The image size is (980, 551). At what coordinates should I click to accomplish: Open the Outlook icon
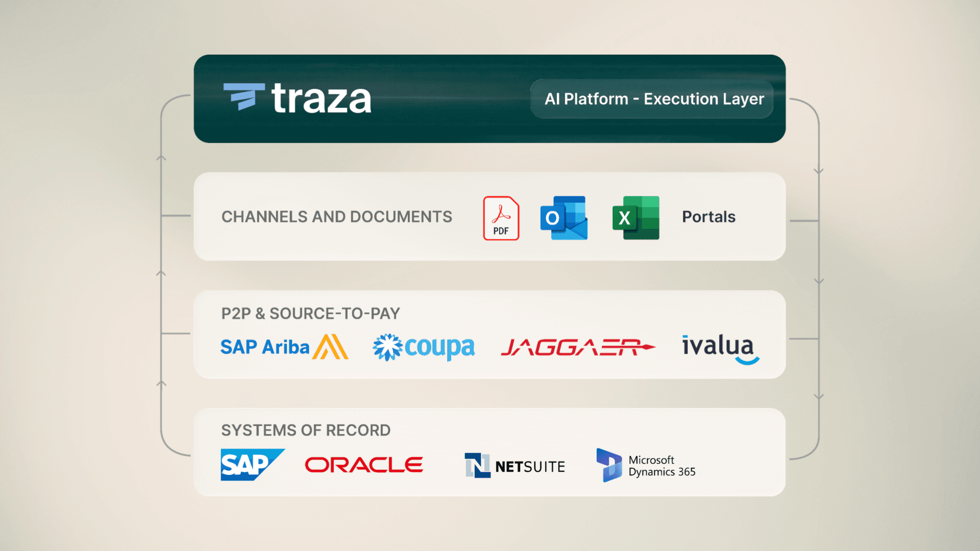[x=564, y=218]
